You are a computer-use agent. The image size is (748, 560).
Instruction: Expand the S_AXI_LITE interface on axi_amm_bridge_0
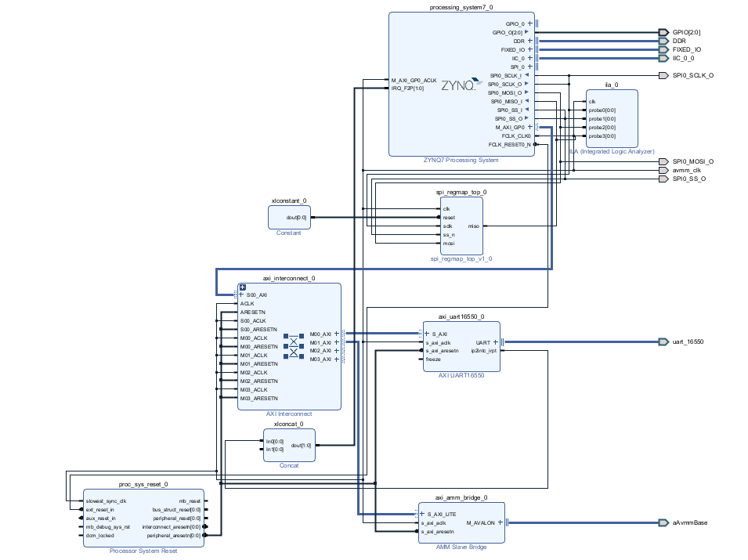(422, 514)
